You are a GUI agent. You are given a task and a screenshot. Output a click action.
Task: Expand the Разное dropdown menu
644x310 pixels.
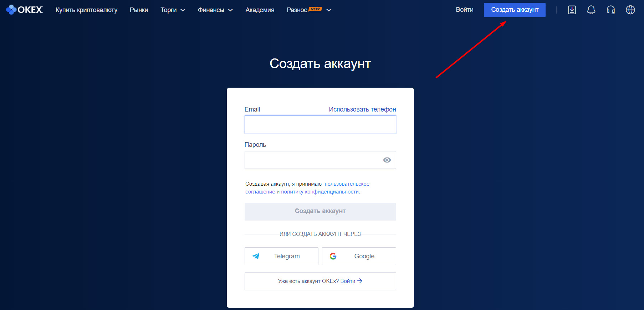pyautogui.click(x=309, y=10)
